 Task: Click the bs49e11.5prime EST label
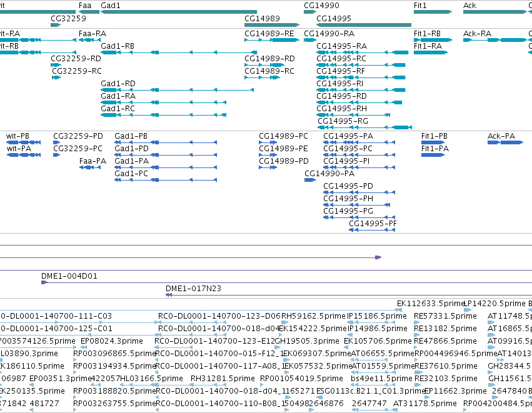(381, 379)
